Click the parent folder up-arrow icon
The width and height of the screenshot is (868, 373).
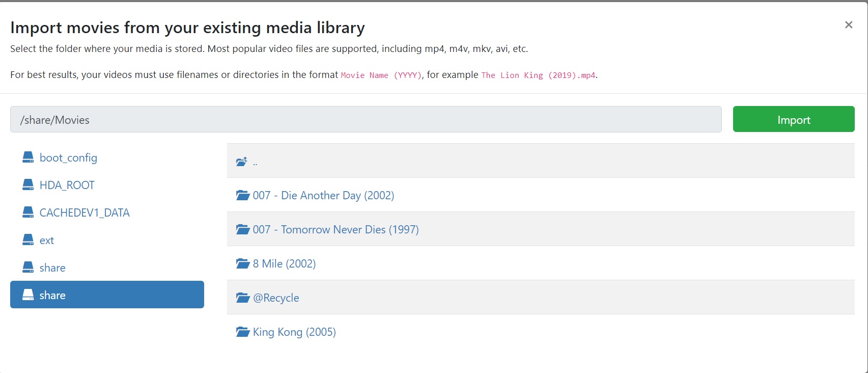242,162
